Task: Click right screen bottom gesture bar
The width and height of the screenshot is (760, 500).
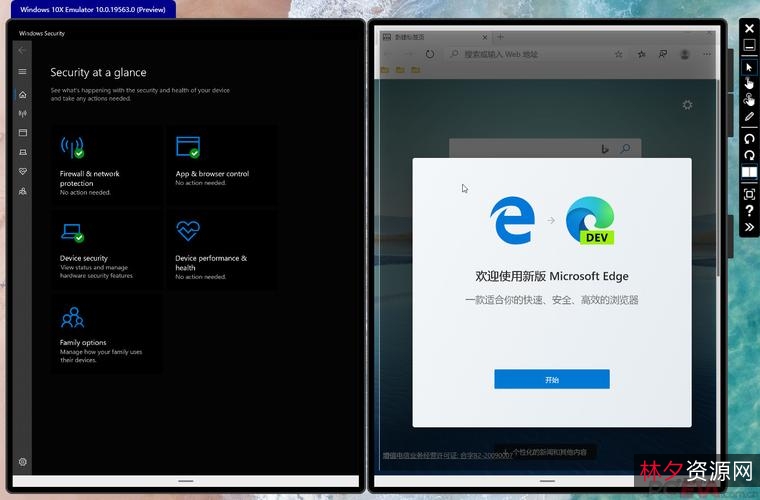Action: pos(547,481)
